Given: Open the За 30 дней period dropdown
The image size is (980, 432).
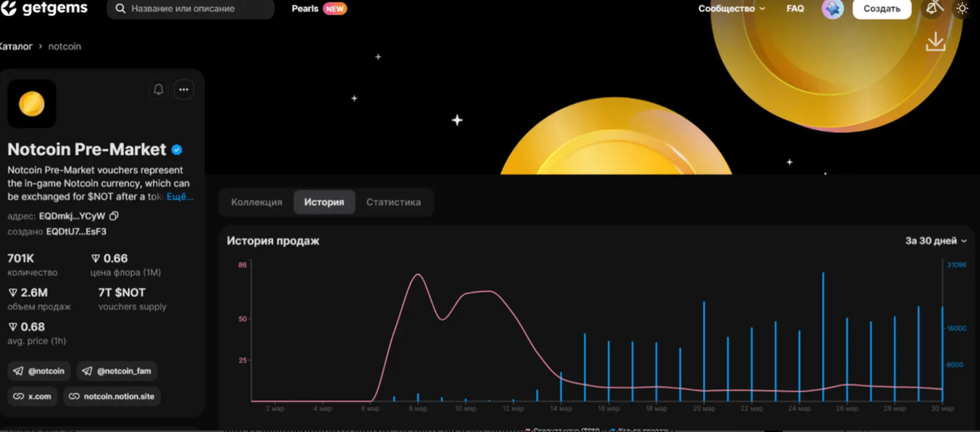Looking at the screenshot, I should coord(936,241).
